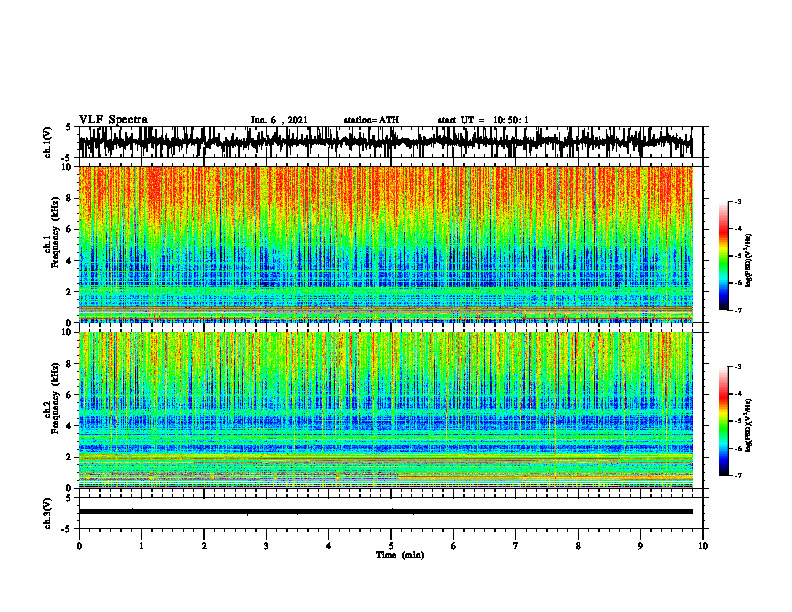Click the '-5' label on ch.1 colorbar

point(738,256)
